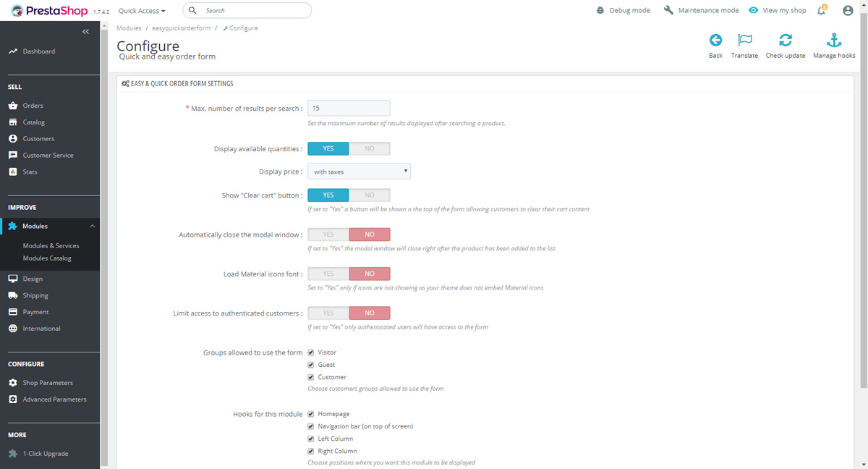Image resolution: width=868 pixels, height=469 pixels.
Task: Set Display available quantities to No
Action: [x=369, y=148]
